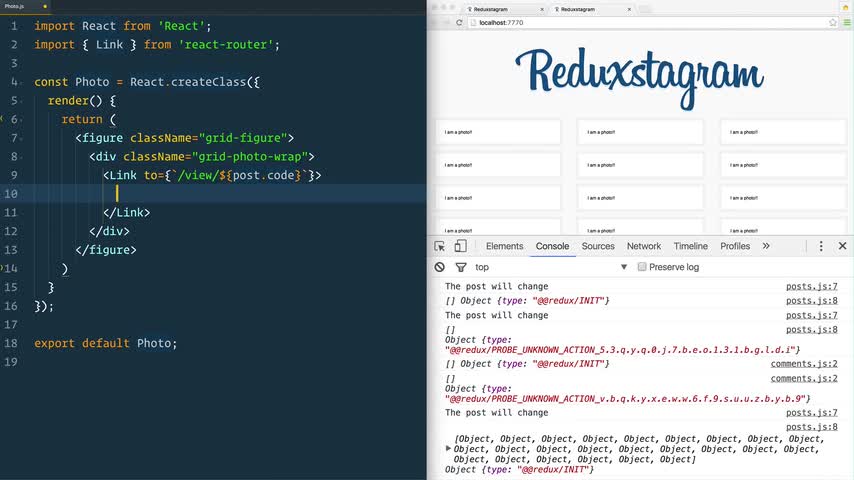The width and height of the screenshot is (854, 480).
Task: Clear the console with the ban icon
Action: click(440, 267)
